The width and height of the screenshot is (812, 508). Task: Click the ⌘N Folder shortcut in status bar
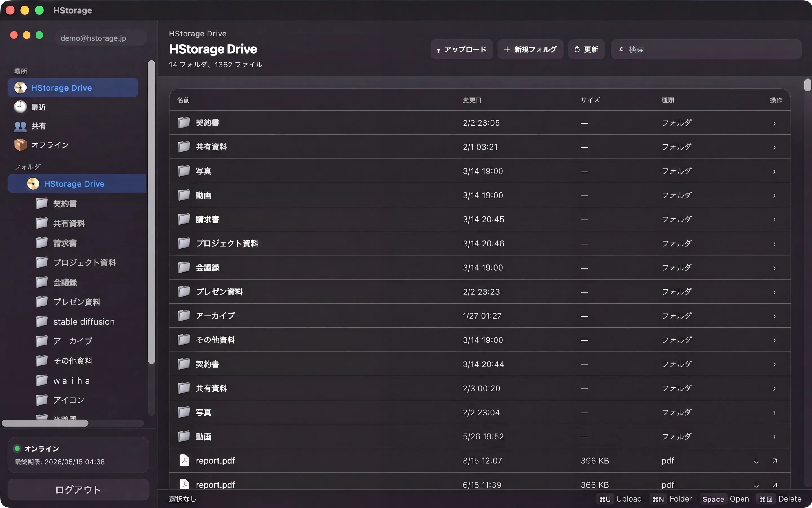tap(671, 499)
